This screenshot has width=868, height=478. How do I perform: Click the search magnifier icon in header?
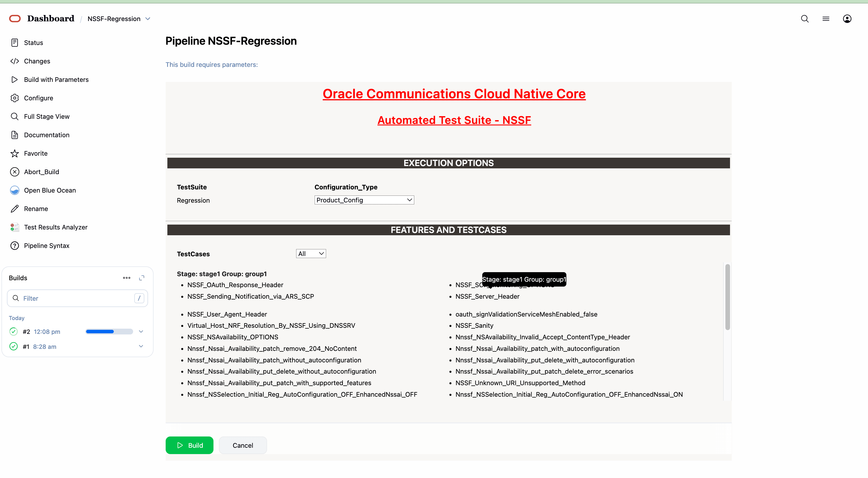pos(805,19)
